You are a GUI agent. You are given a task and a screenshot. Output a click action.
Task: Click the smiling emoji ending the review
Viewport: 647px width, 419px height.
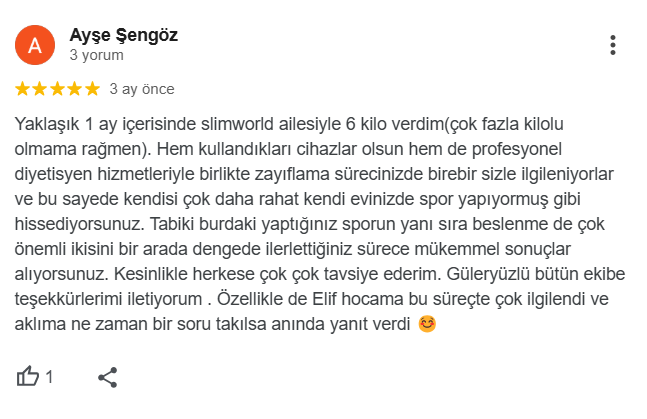pos(427,324)
